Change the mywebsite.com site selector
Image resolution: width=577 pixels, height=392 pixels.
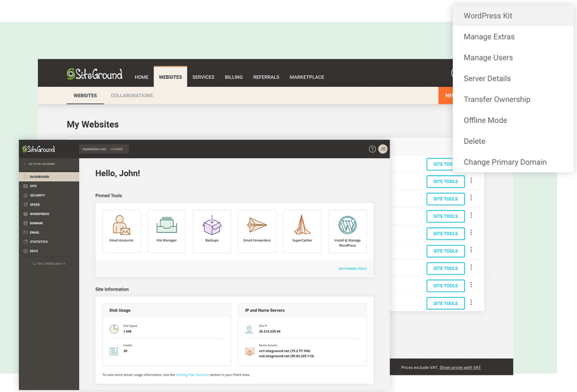[x=117, y=149]
